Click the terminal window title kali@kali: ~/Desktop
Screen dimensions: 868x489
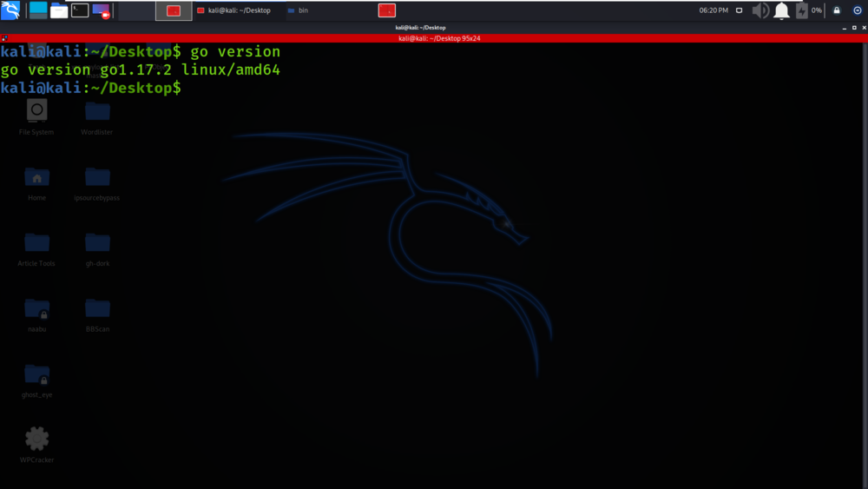pos(420,28)
